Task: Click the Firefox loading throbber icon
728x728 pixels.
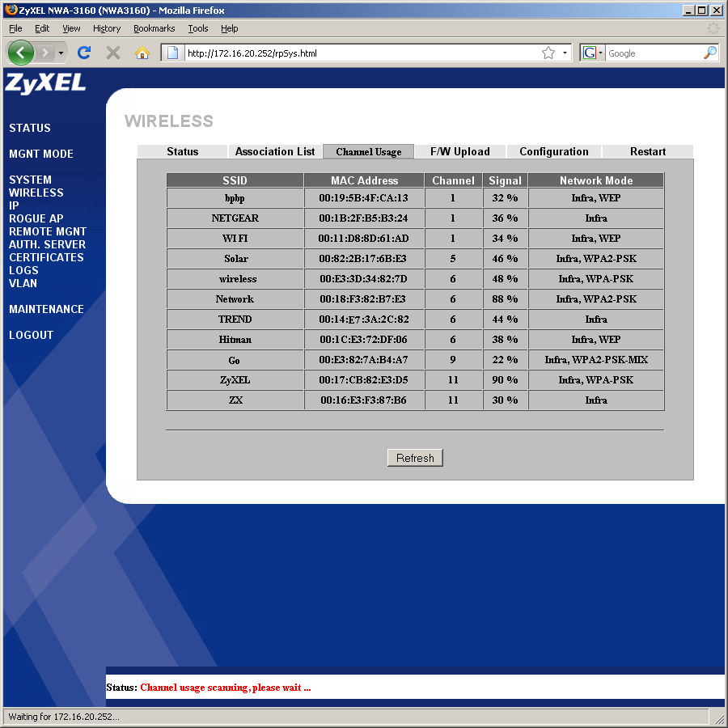Action: [713, 28]
